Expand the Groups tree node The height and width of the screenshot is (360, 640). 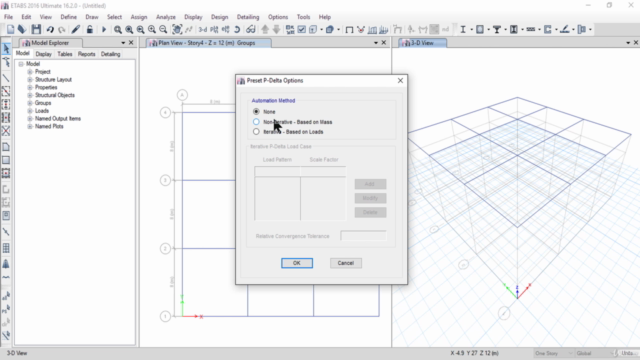pos(30,103)
